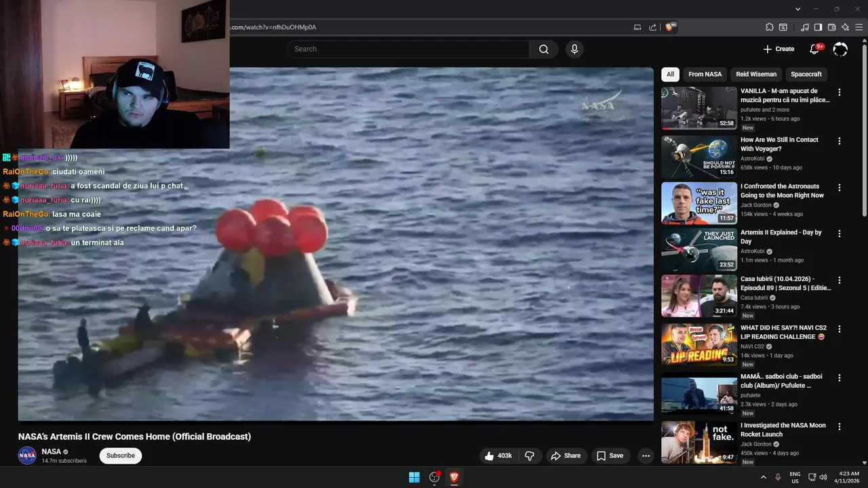868x488 pixels.
Task: Click the Jack Gordon name under Confronted video
Action: pos(756,205)
